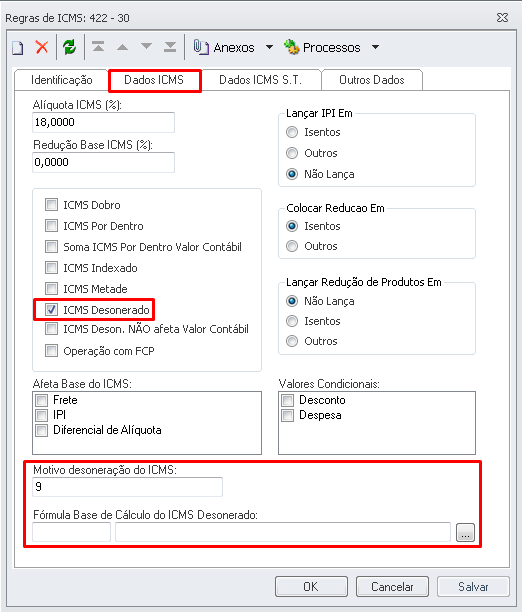Switch to the Outros Dados tab
The height and width of the screenshot is (612, 522).
372,80
